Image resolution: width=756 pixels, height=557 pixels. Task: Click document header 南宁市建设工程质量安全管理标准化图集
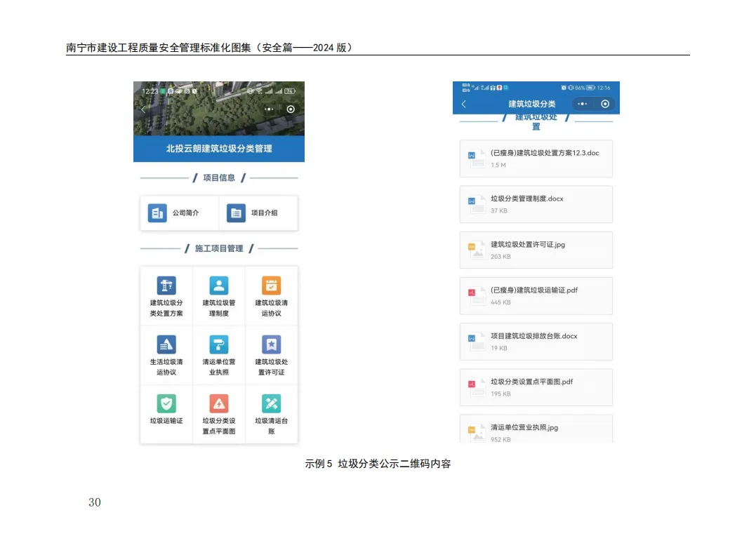point(159,48)
